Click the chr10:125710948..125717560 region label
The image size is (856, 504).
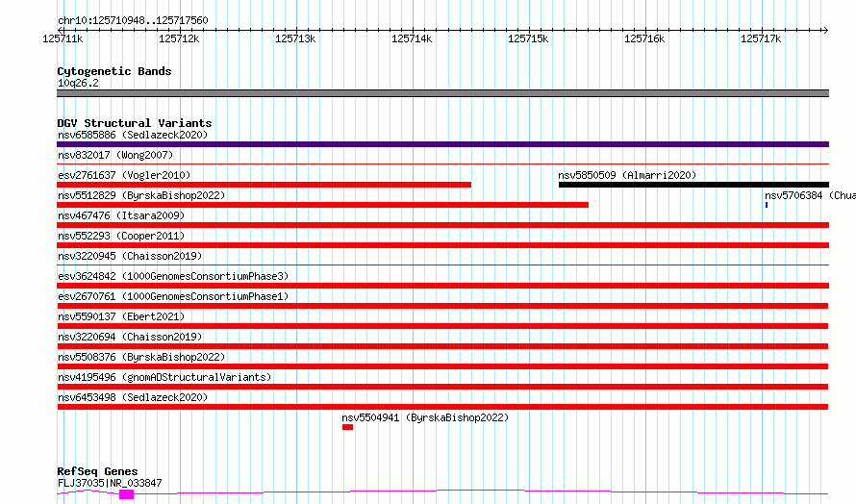tap(133, 21)
